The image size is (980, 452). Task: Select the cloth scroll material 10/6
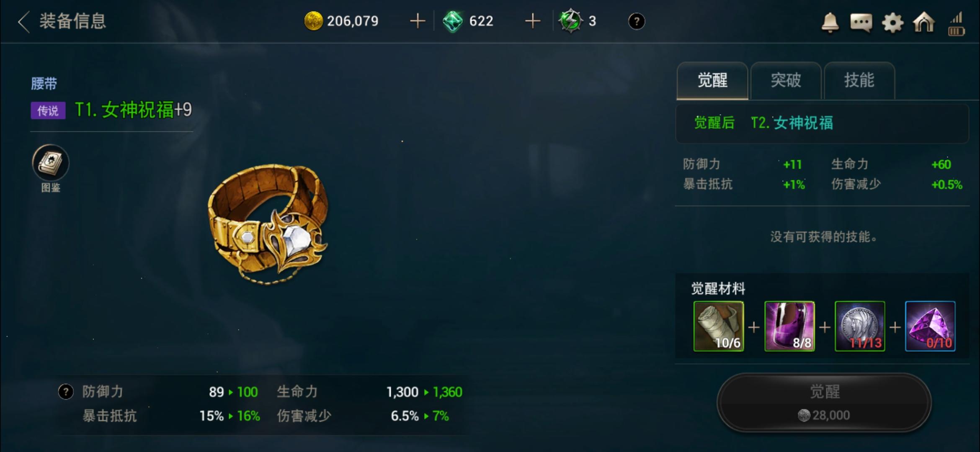click(x=719, y=326)
